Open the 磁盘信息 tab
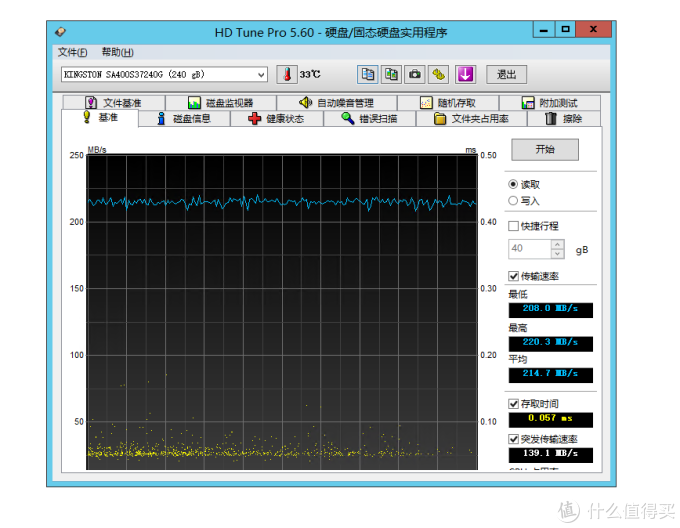This screenshot has width=680, height=528. [x=184, y=118]
